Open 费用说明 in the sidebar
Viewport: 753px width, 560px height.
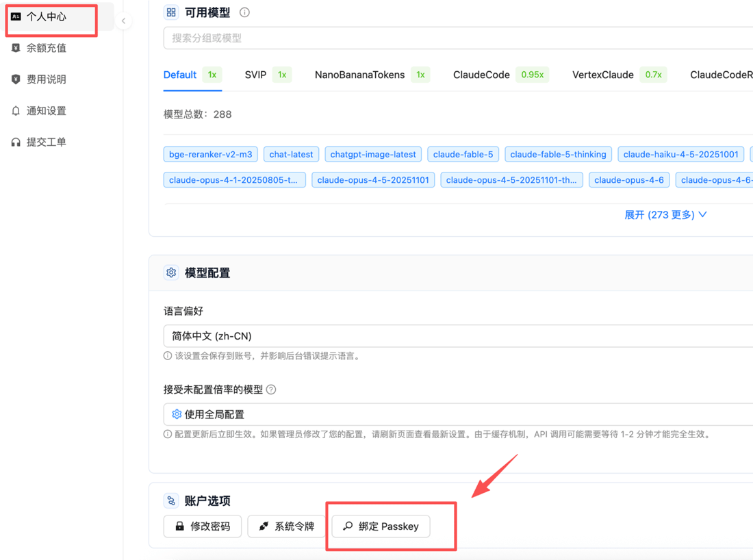pos(46,79)
